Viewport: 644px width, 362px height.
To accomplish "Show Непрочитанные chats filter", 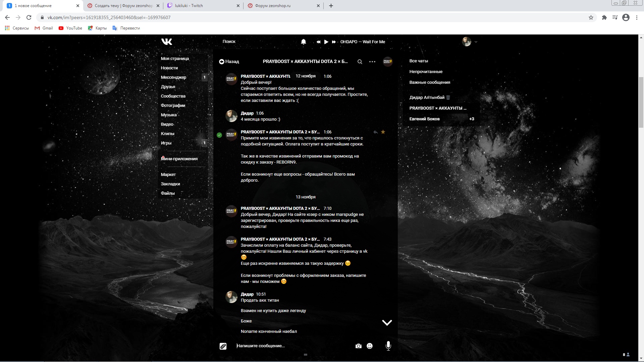I will 426,72.
